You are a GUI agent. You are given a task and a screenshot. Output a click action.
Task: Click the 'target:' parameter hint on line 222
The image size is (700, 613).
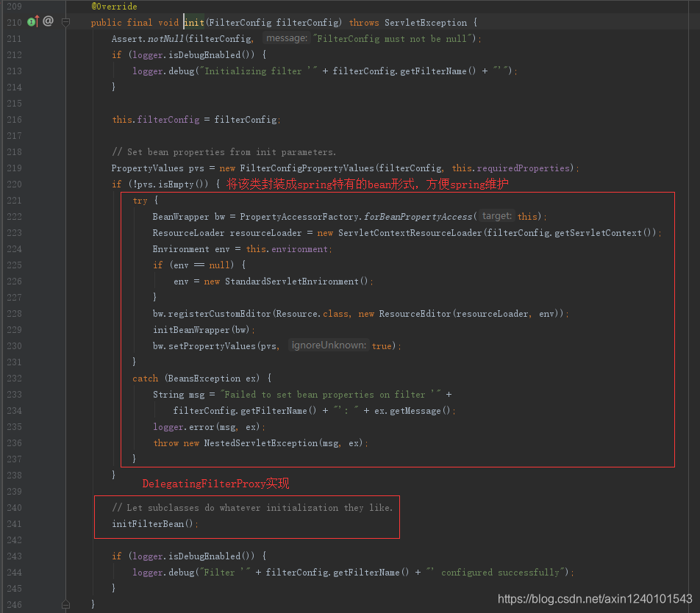coord(497,216)
